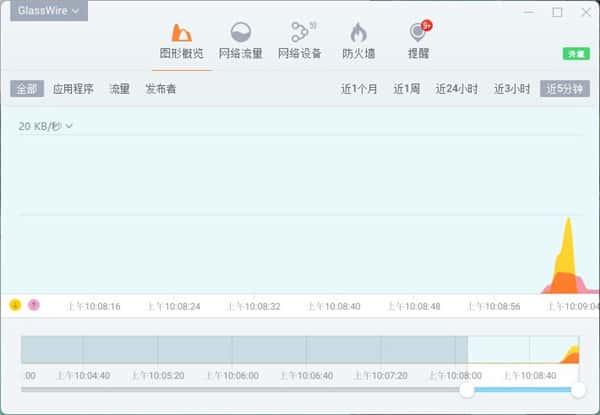Show the 近1个月 time range

coord(359,89)
